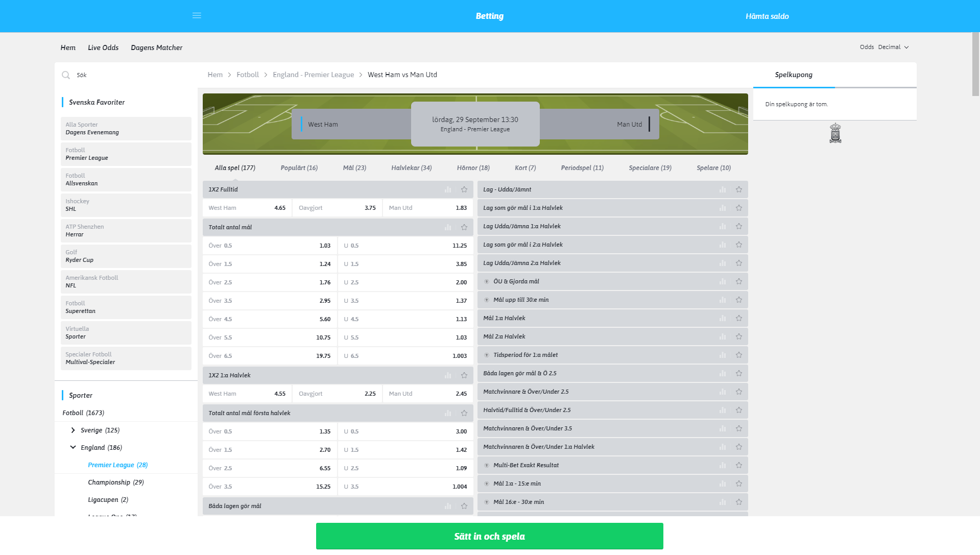Select Över 2.5 odds 1.76 in Totalt antal mål
The height and width of the screenshot is (555, 980).
tap(270, 282)
